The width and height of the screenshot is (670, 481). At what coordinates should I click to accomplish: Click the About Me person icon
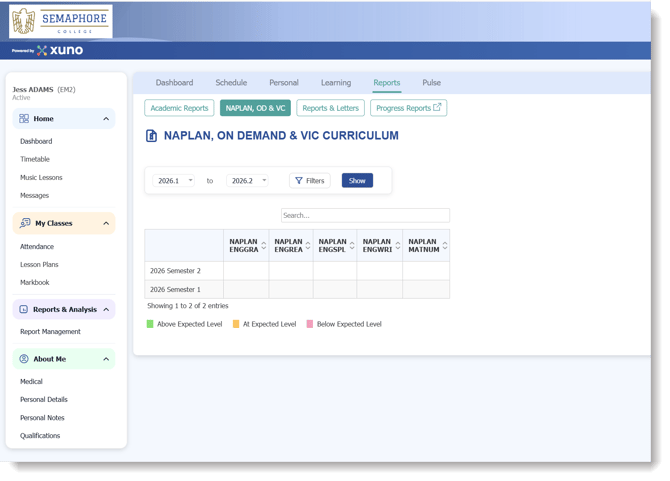pos(24,359)
